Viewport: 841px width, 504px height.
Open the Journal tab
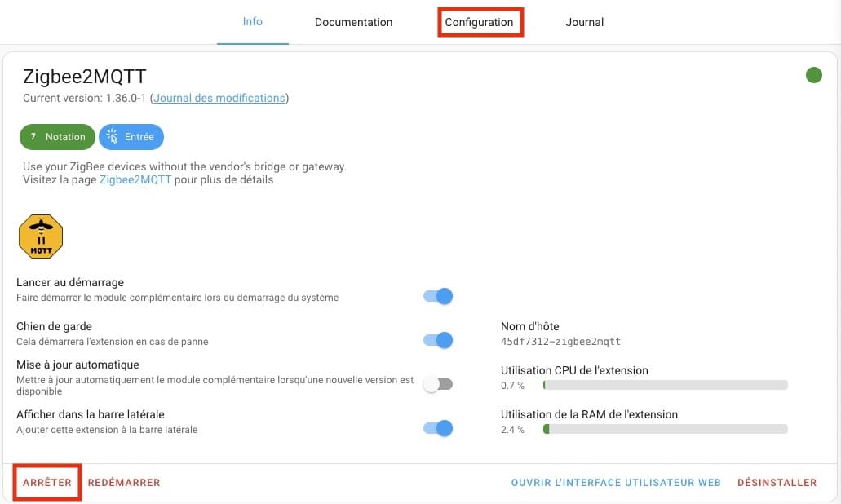(x=585, y=22)
